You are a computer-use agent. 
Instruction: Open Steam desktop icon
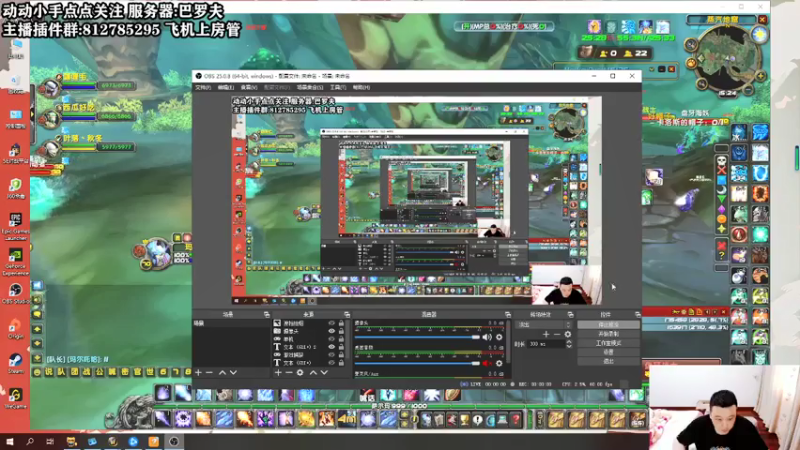[15, 363]
